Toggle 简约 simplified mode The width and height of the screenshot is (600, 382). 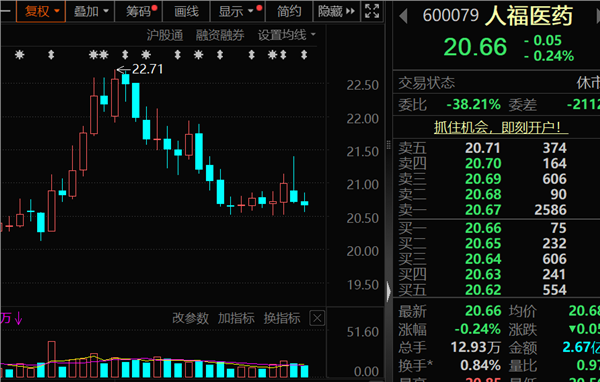(x=289, y=11)
